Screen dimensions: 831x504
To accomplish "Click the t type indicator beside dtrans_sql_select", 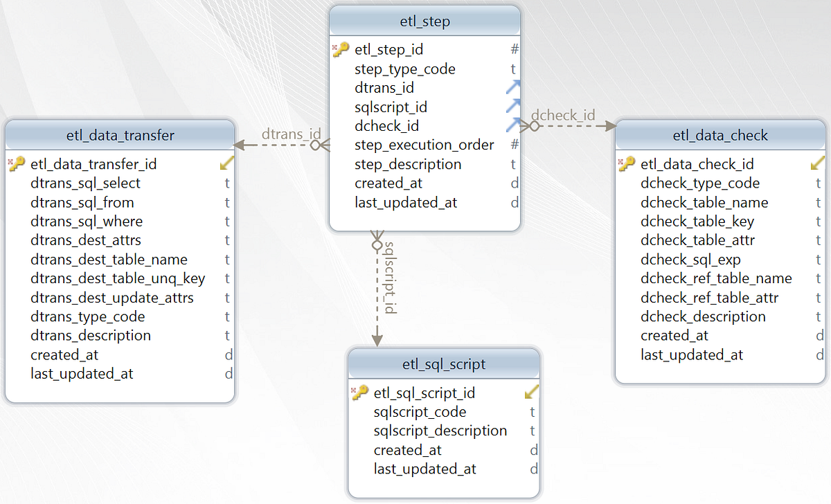I will point(226,183).
